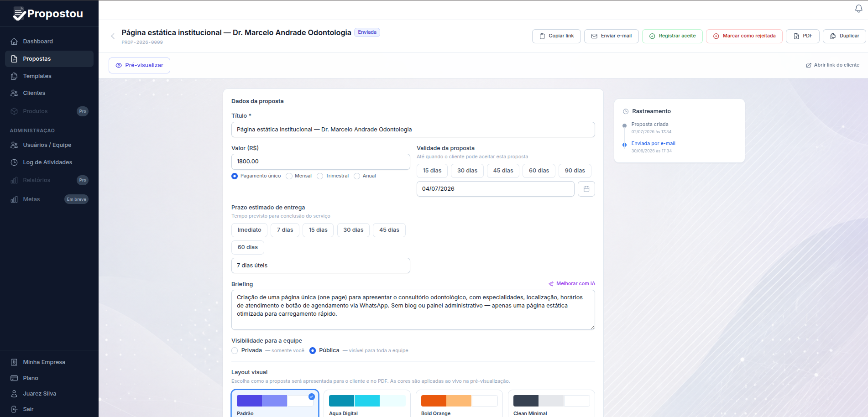Viewport: 868px width, 417px height.
Task: Click the Enviar e-mail button
Action: (x=612, y=36)
